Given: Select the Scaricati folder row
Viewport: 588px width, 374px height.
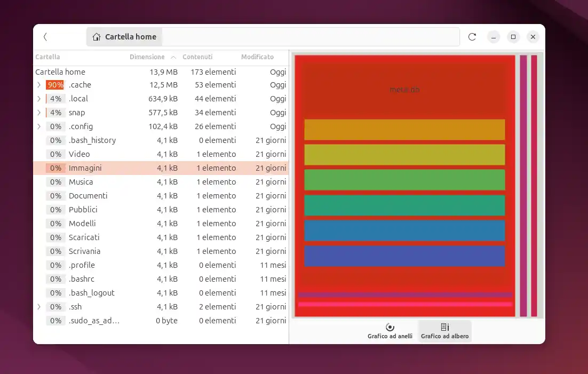Looking at the screenshot, I should pyautogui.click(x=161, y=237).
